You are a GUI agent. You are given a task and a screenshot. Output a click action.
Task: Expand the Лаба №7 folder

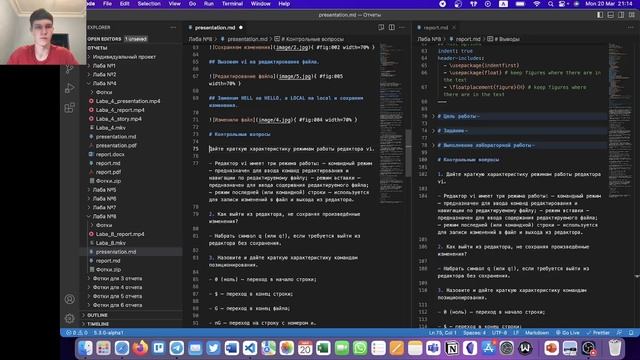coord(104,207)
